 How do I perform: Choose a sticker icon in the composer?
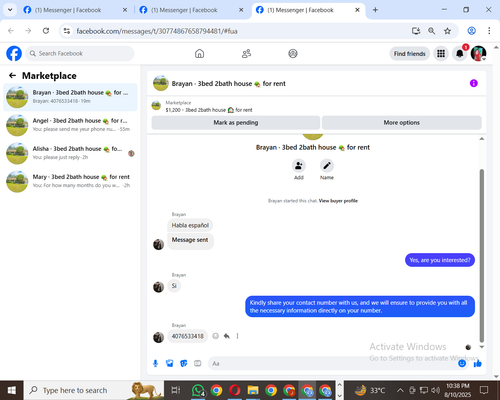(184, 363)
